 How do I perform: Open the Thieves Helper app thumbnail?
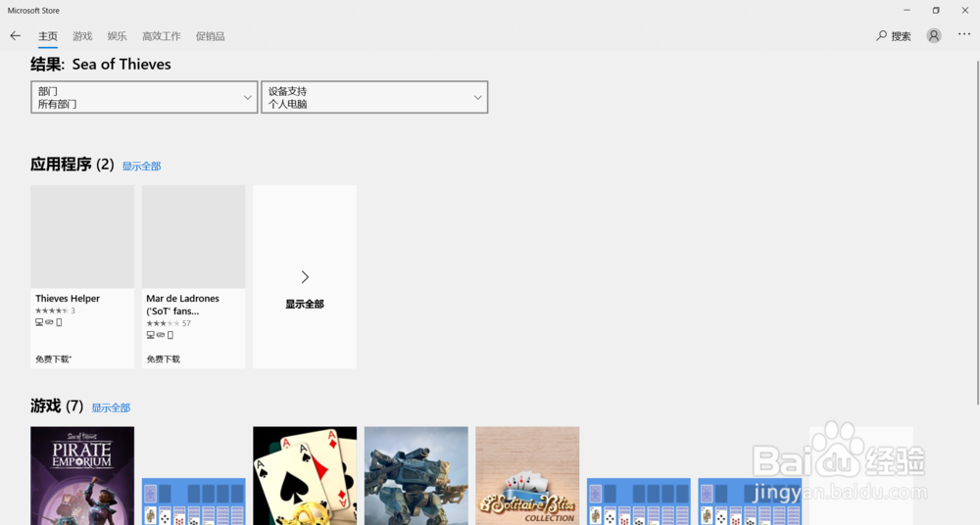(82, 237)
